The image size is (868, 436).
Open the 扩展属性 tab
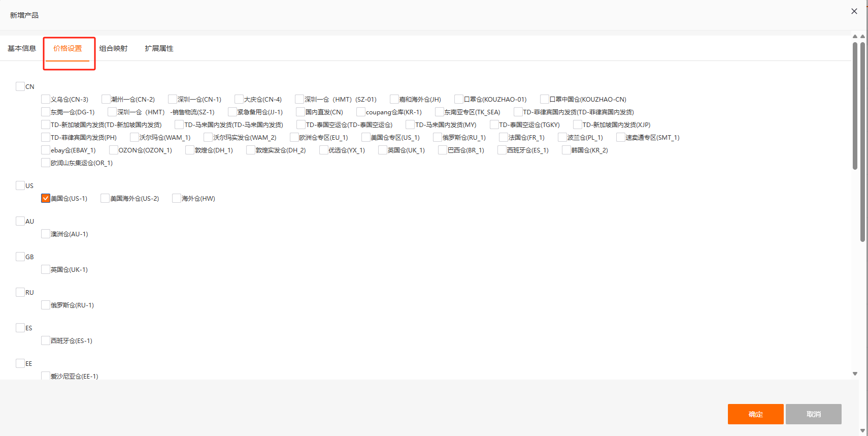pos(159,48)
